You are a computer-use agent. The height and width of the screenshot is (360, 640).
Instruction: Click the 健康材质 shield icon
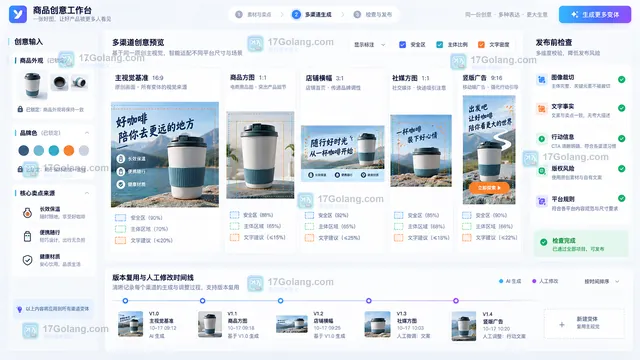[27, 260]
